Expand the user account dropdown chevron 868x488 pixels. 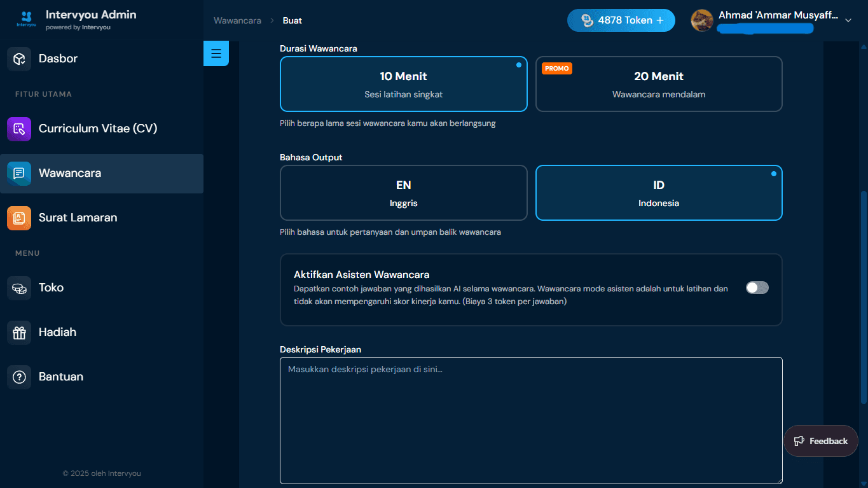click(848, 20)
